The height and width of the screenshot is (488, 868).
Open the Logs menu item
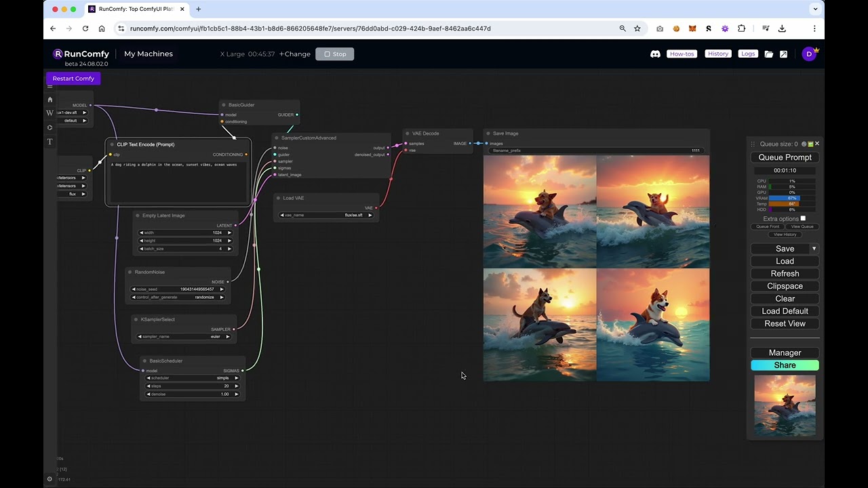[747, 54]
